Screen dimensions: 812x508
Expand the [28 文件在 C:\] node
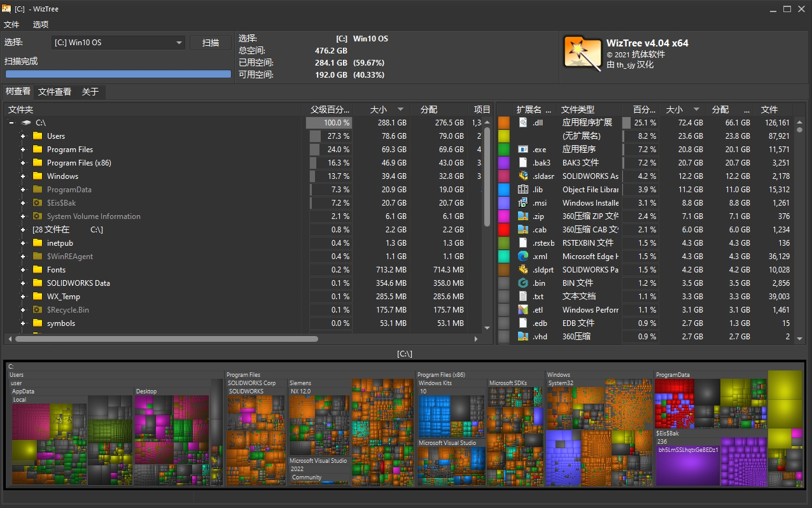(23, 230)
